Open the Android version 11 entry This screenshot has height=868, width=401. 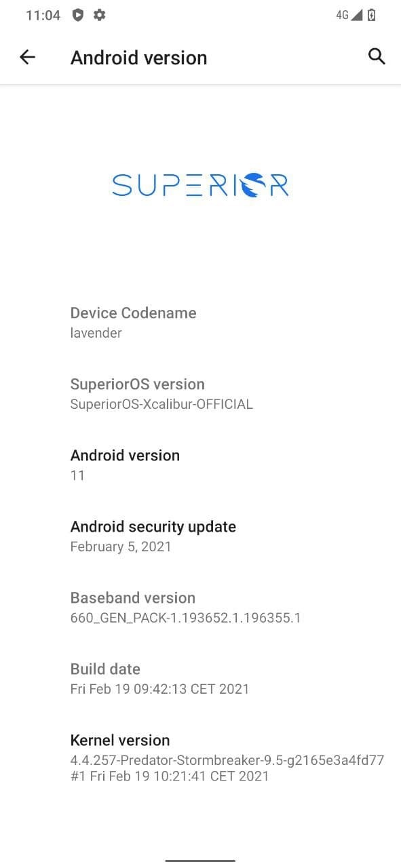click(200, 465)
